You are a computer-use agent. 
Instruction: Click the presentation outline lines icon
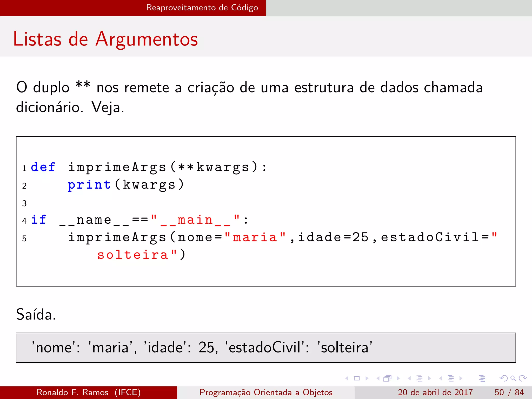tap(482, 378)
